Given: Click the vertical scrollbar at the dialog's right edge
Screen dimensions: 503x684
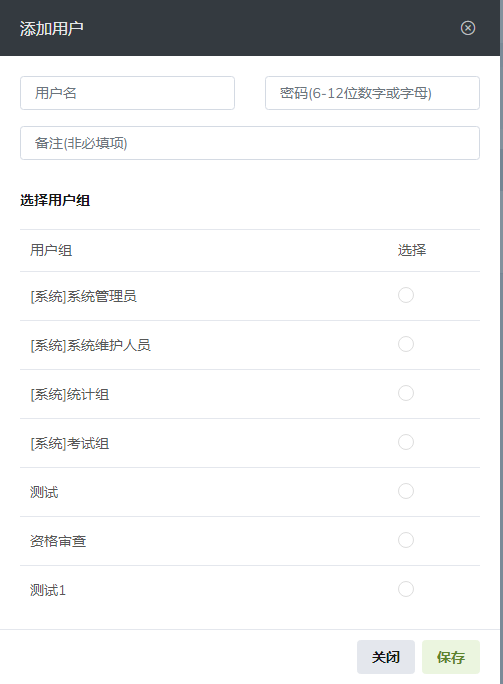Looking at the screenshot, I should 501,342.
